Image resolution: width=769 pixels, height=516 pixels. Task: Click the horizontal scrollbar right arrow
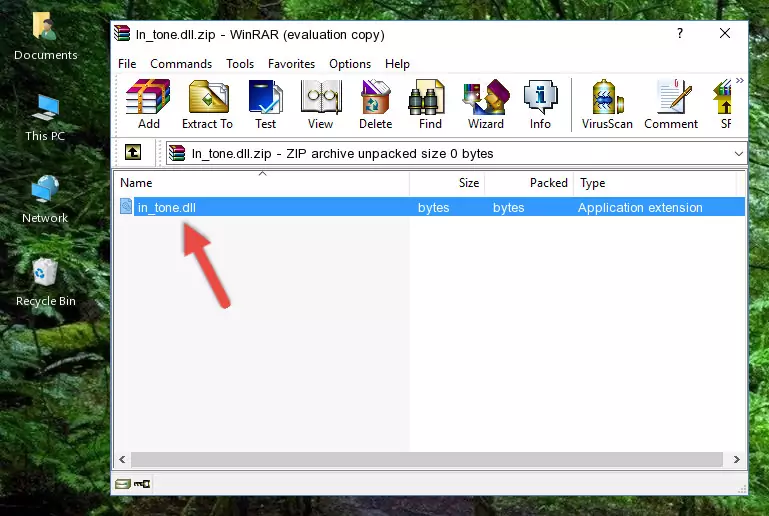pyautogui.click(x=736, y=459)
